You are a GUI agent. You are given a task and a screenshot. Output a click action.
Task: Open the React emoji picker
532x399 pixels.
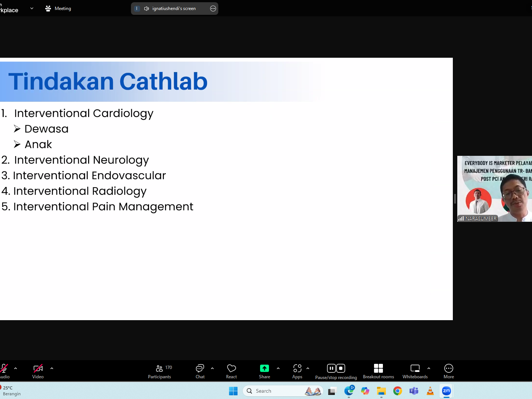click(231, 371)
